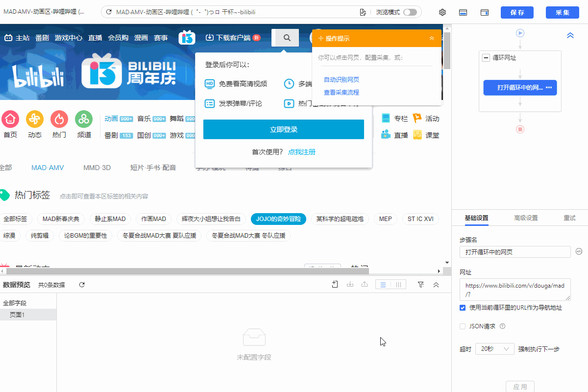The width and height of the screenshot is (588, 392).
Task: Select the 静止系MAD tag
Action: (110, 219)
